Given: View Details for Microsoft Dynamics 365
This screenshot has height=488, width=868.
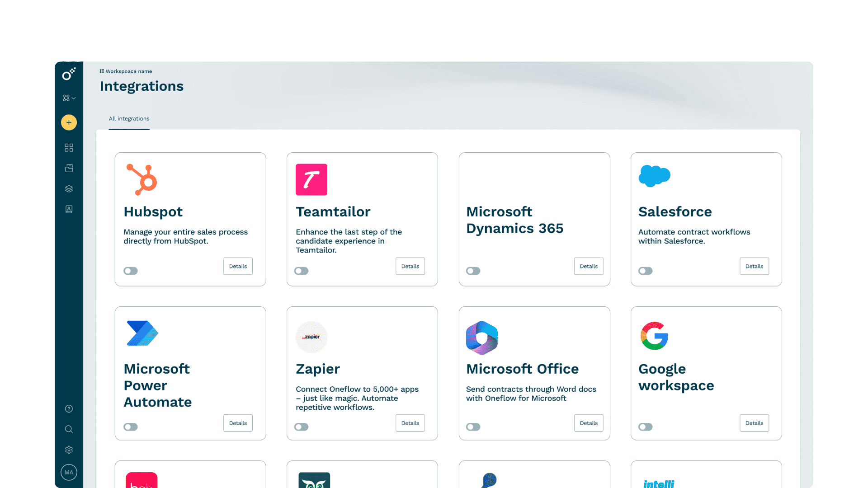Looking at the screenshot, I should [x=589, y=266].
